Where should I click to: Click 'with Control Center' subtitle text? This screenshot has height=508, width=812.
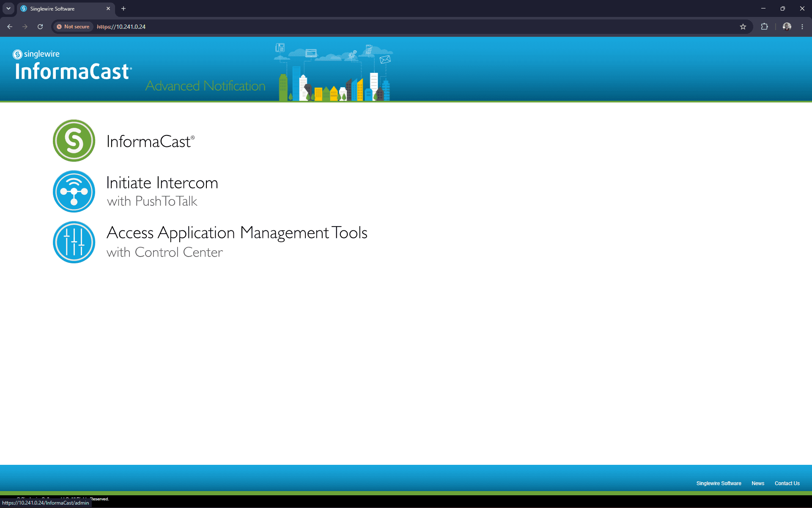point(165,252)
